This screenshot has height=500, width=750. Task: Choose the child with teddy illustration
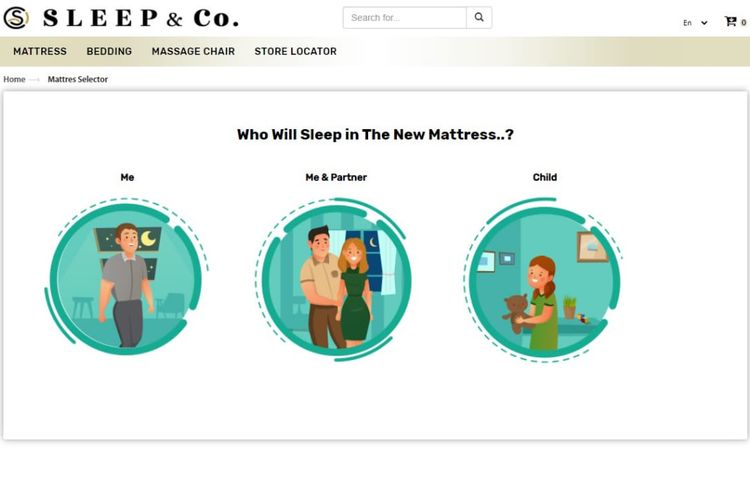pos(543,280)
